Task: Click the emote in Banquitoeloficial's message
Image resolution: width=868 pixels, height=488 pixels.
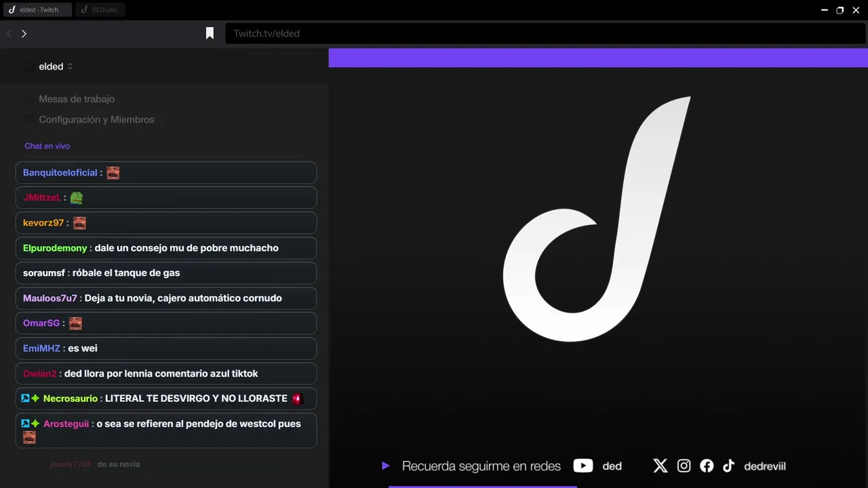Action: click(113, 173)
